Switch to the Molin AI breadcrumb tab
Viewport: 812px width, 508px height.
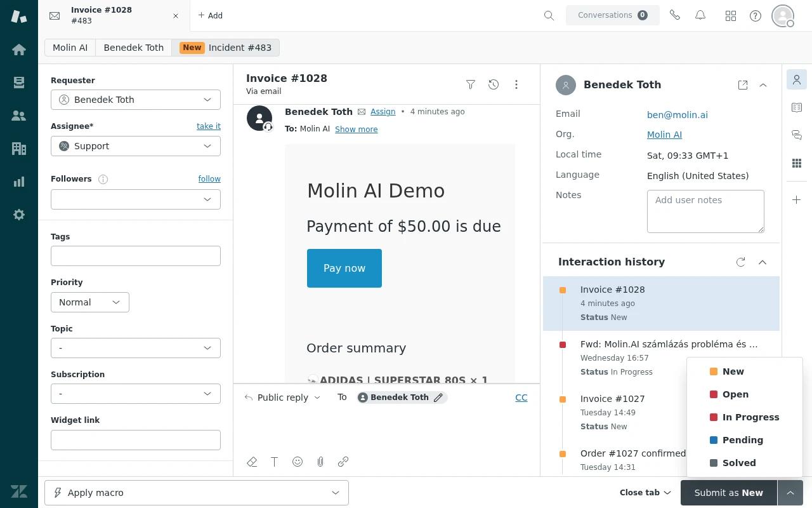tap(70, 48)
